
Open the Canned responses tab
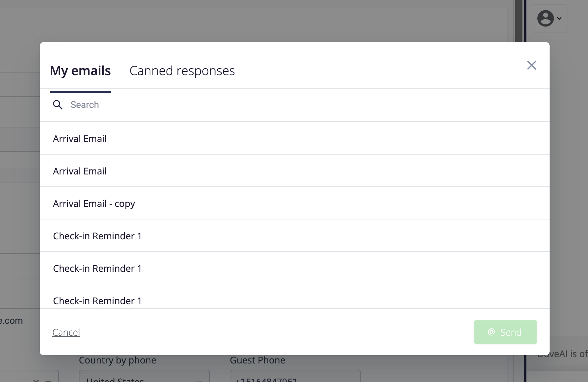tap(182, 71)
